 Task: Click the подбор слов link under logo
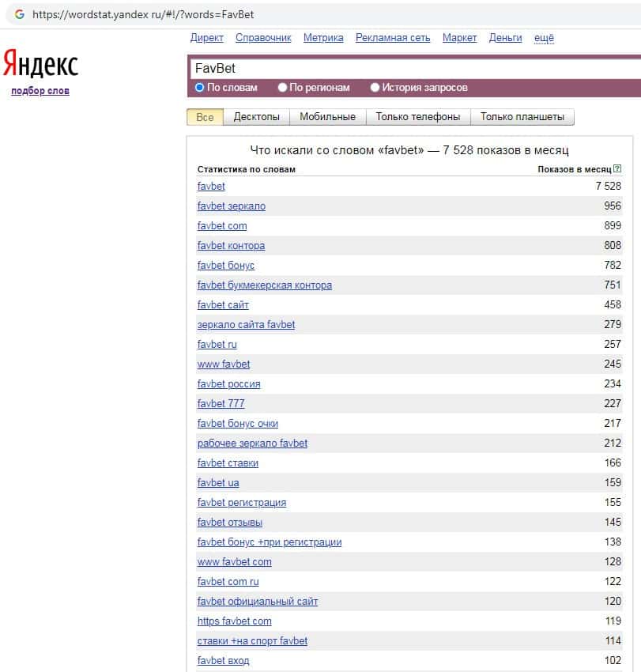[x=40, y=91]
